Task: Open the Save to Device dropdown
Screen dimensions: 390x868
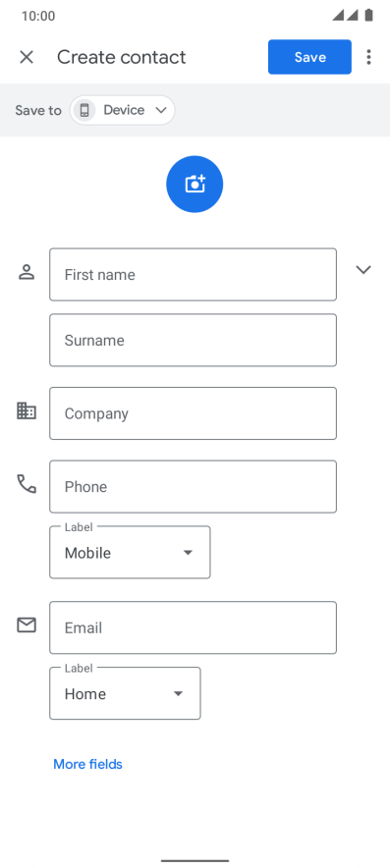Action: [123, 110]
